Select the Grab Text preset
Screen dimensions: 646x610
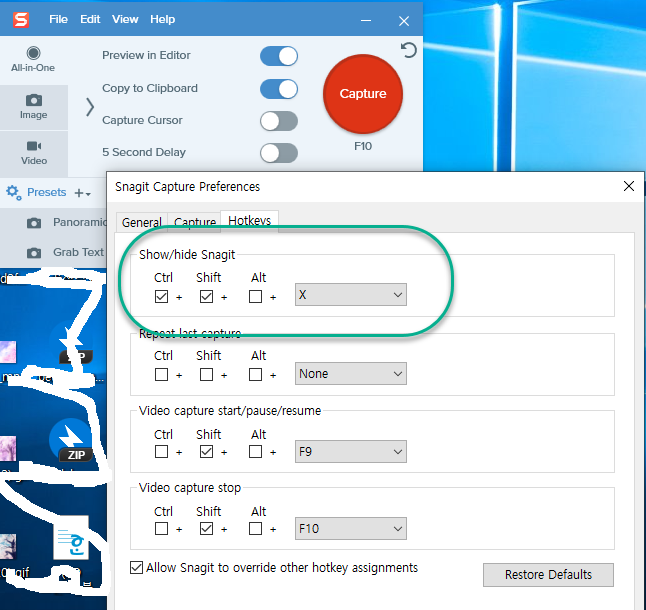pos(78,252)
